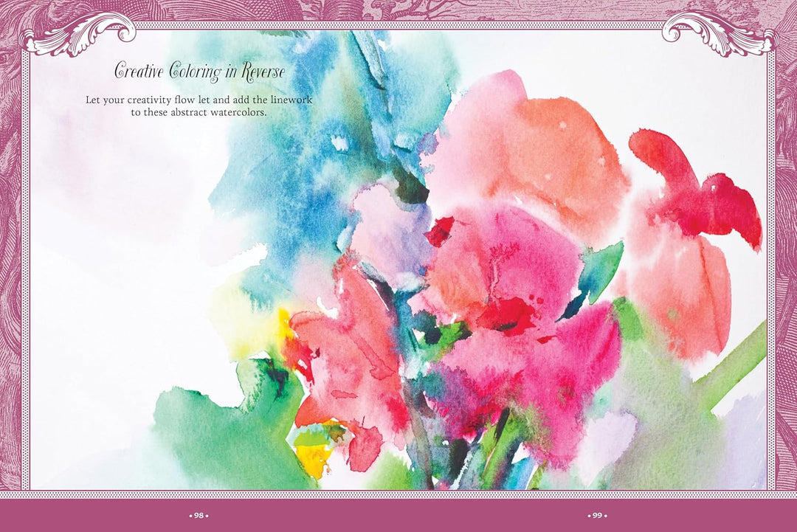Click the mauve footer band between page numbers
Image resolution: width=797 pixels, height=532 pixels.
[398, 515]
